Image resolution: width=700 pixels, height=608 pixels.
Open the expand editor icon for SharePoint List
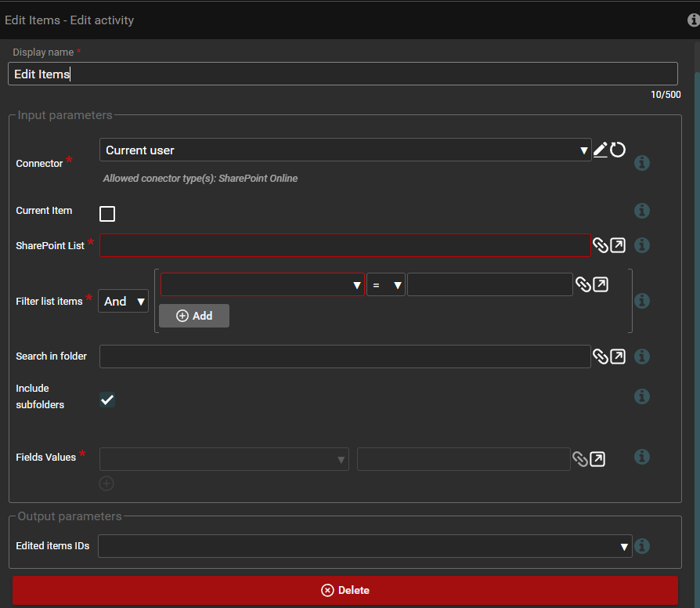point(618,245)
